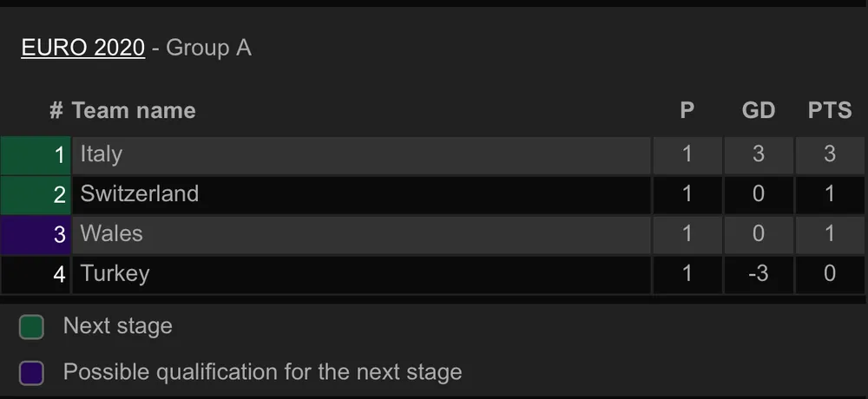Select the Wales team row

361,234
